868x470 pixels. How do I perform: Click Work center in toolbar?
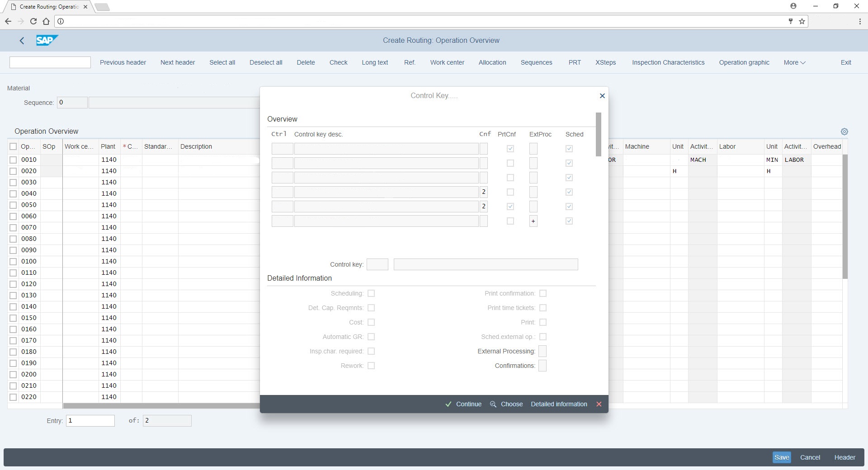click(447, 62)
